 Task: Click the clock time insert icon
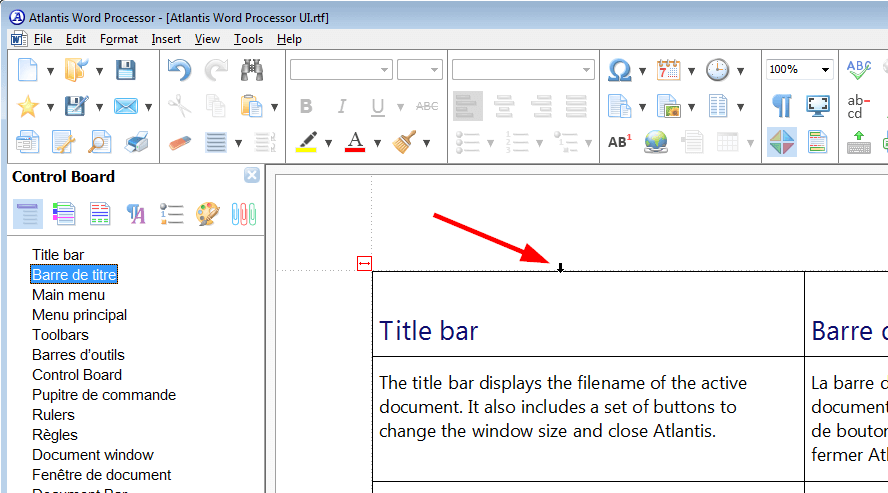(718, 70)
